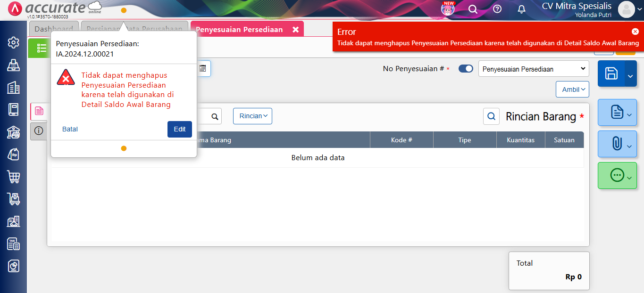Open the calendar icon next to the date field
The image size is (644, 293).
203,68
